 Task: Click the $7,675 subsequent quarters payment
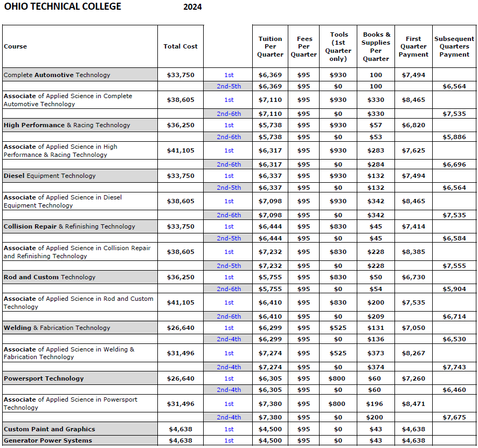[454, 417]
